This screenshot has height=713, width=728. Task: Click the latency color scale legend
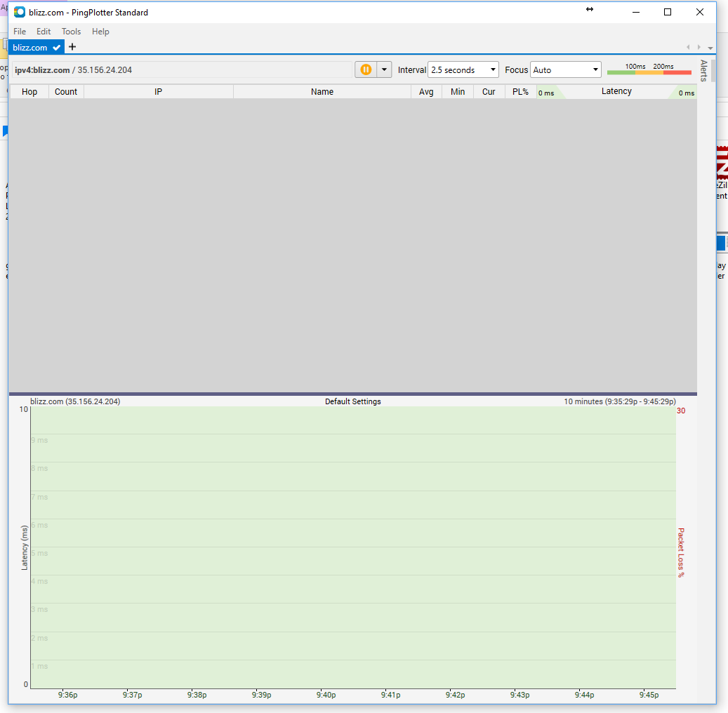pos(649,69)
